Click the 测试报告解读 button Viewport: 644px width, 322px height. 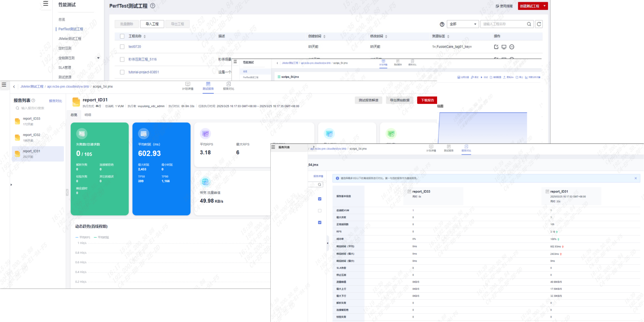pos(369,100)
